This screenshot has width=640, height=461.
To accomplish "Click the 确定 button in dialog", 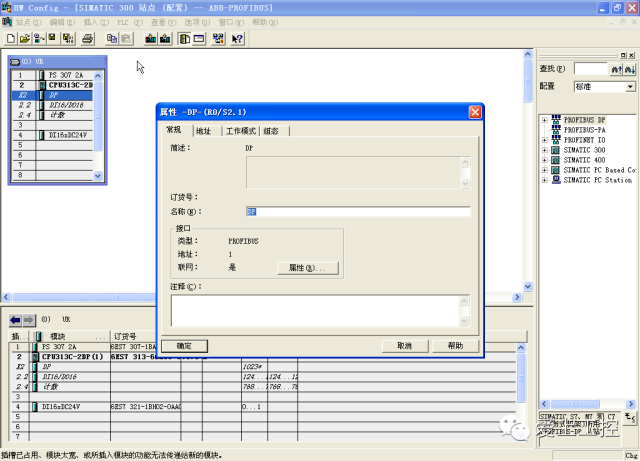I will 184,346.
